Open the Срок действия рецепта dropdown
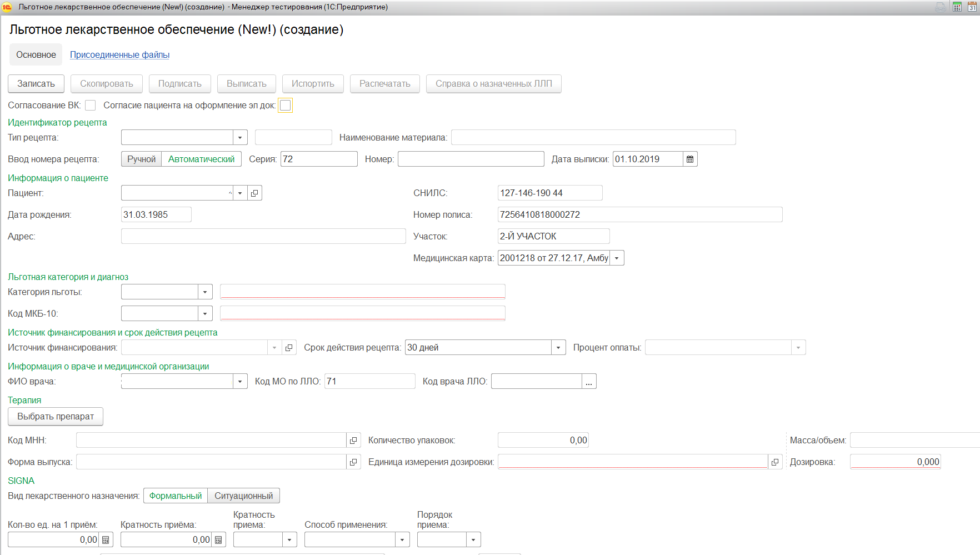The image size is (980, 555). coord(558,347)
